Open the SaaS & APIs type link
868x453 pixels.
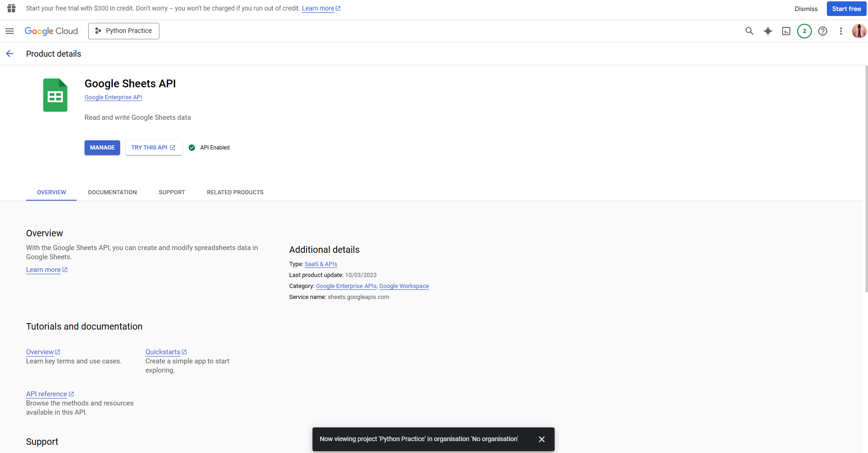coord(321,264)
